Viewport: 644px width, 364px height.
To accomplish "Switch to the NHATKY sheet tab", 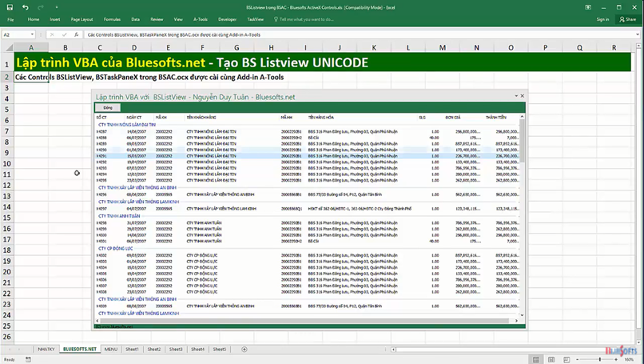I will (x=46, y=349).
